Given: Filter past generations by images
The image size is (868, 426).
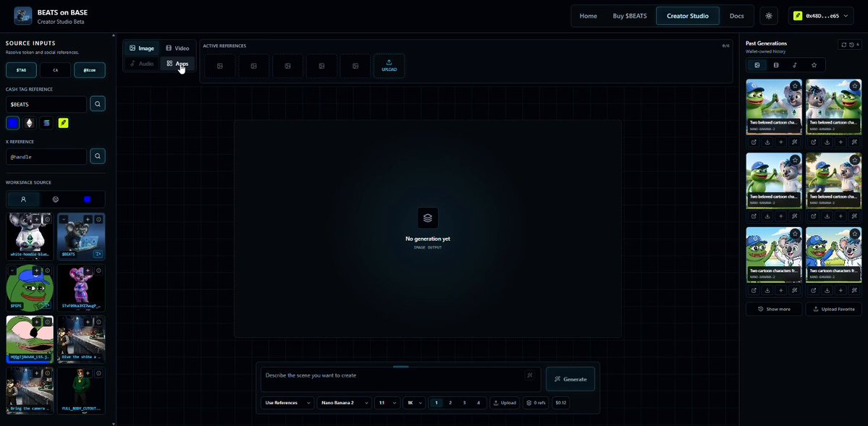Looking at the screenshot, I should click(x=757, y=65).
